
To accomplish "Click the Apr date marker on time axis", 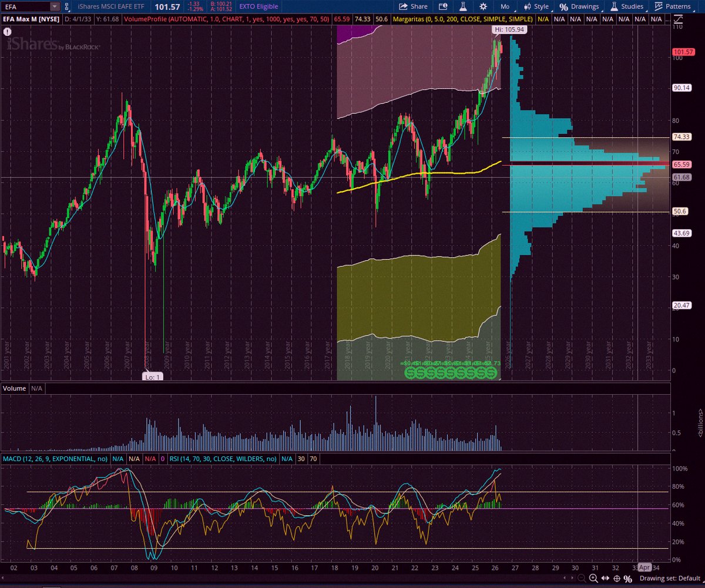I will coord(644,567).
